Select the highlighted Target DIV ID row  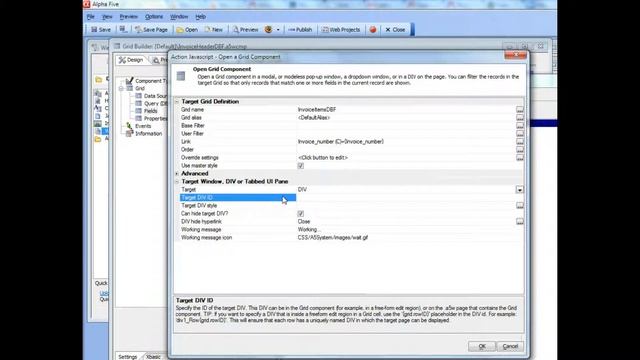tap(238, 198)
